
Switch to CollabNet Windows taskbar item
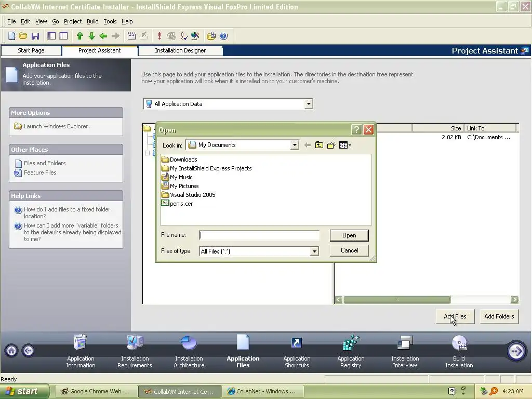coord(262,392)
